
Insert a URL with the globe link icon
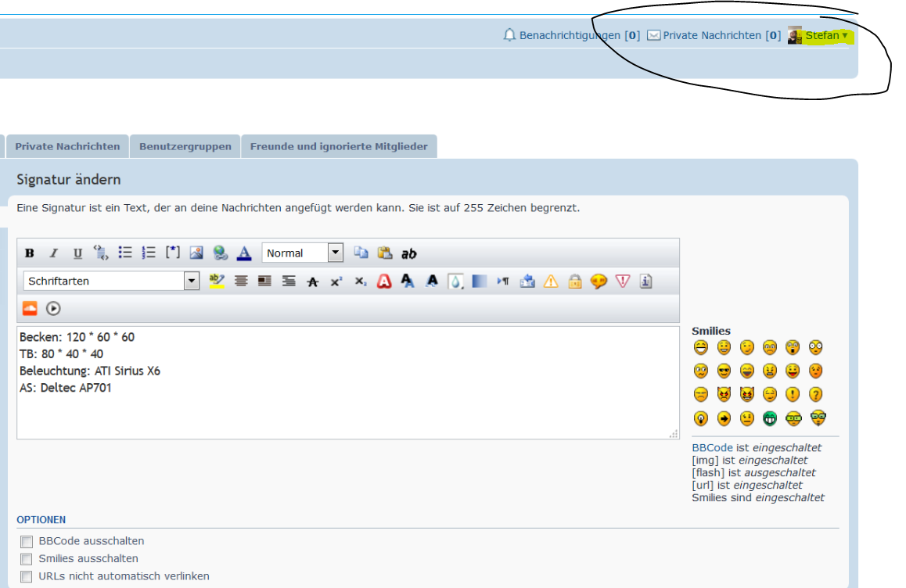click(x=221, y=253)
